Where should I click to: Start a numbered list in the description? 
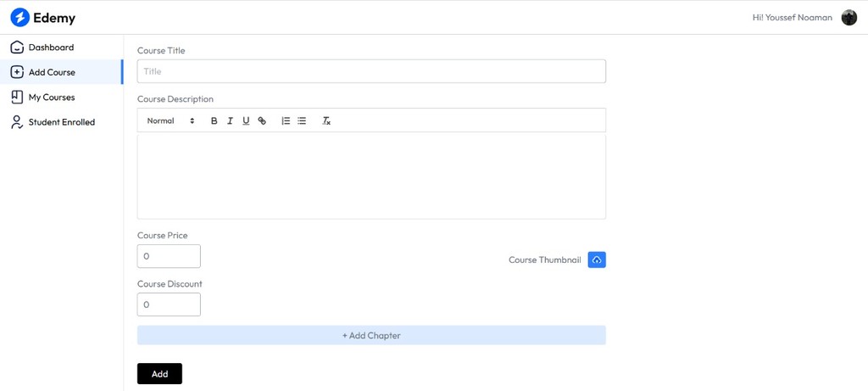point(286,121)
